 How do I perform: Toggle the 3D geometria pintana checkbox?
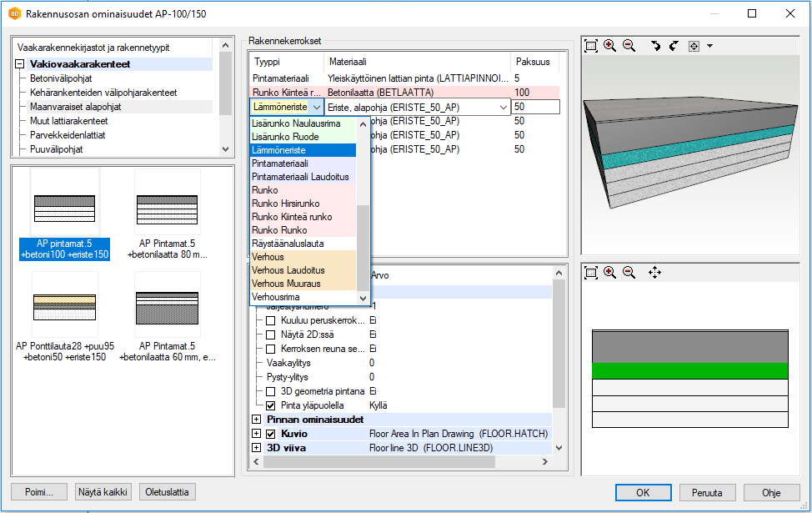tap(270, 391)
